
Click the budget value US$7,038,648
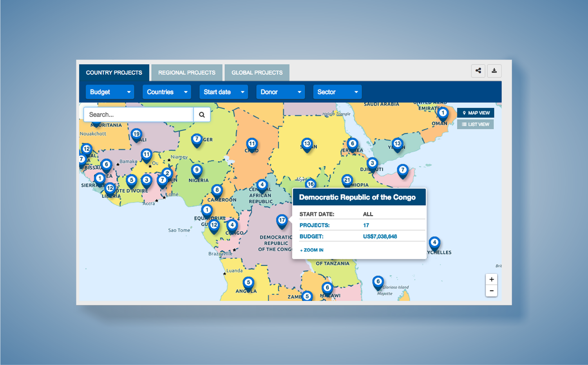(x=380, y=237)
